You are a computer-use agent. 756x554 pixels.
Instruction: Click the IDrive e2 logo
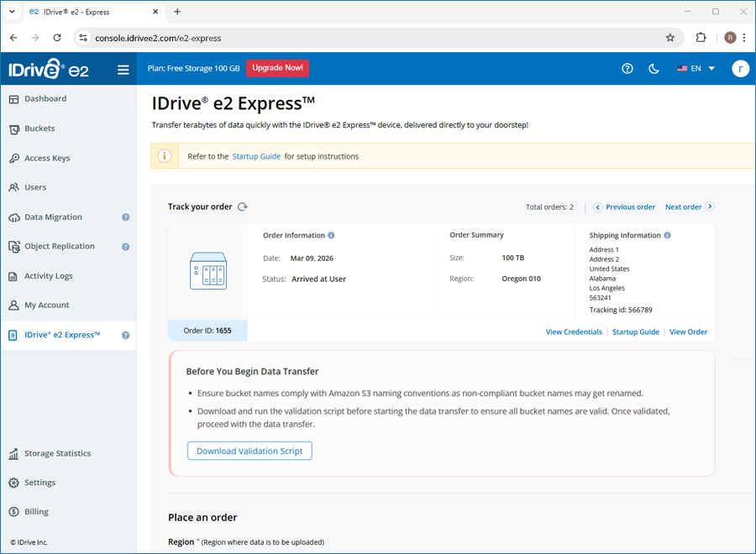click(48, 69)
